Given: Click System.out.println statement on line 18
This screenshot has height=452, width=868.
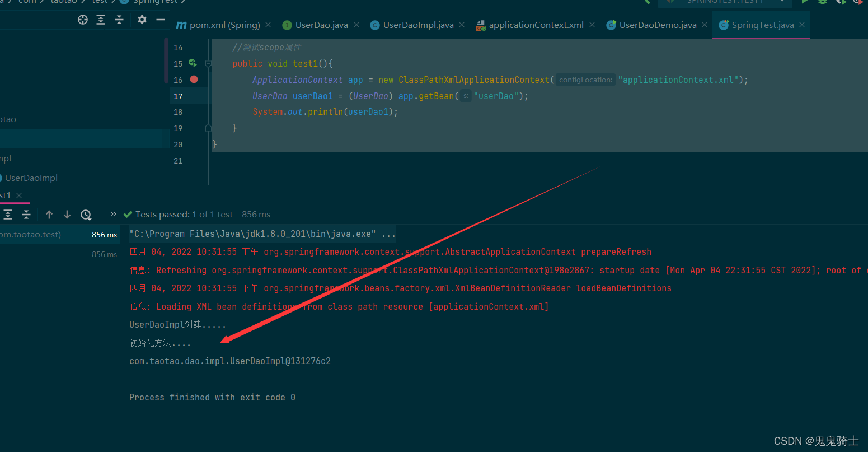Looking at the screenshot, I should [325, 112].
